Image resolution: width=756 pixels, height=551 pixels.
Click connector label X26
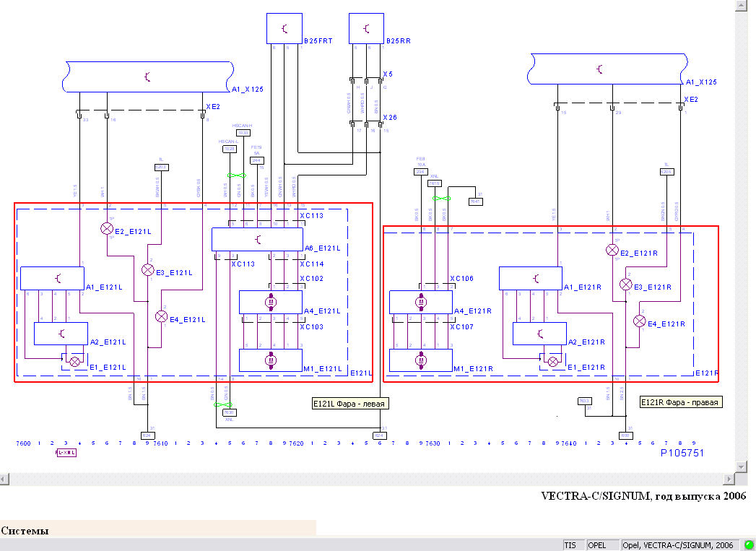pyautogui.click(x=390, y=118)
